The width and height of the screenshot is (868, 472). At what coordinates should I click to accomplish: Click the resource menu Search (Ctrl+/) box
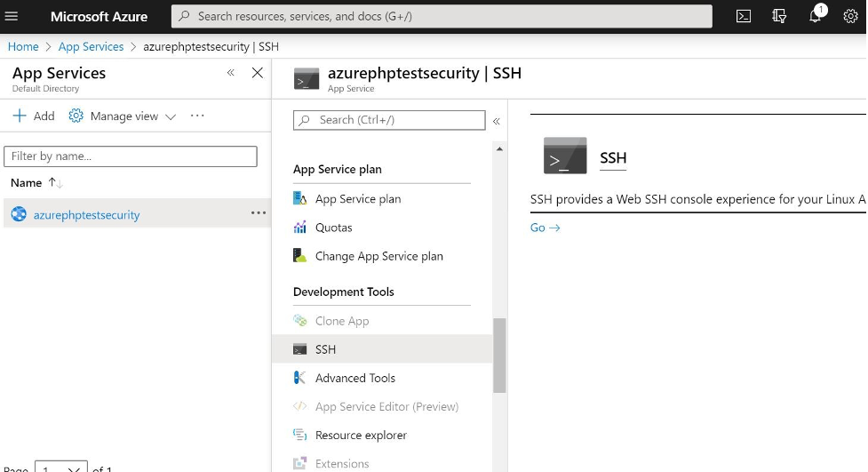[x=389, y=120]
